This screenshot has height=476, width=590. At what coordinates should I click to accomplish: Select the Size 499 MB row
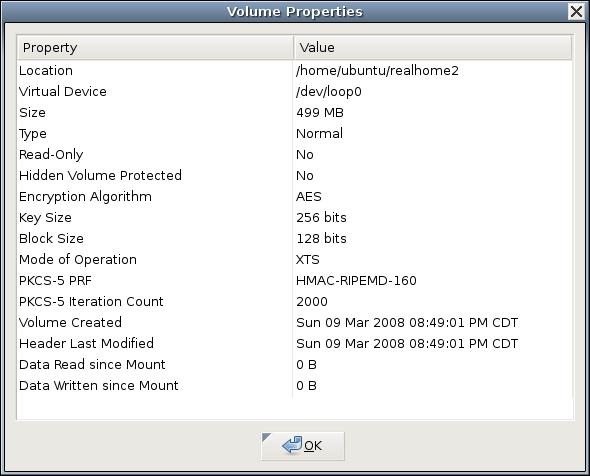(x=295, y=113)
